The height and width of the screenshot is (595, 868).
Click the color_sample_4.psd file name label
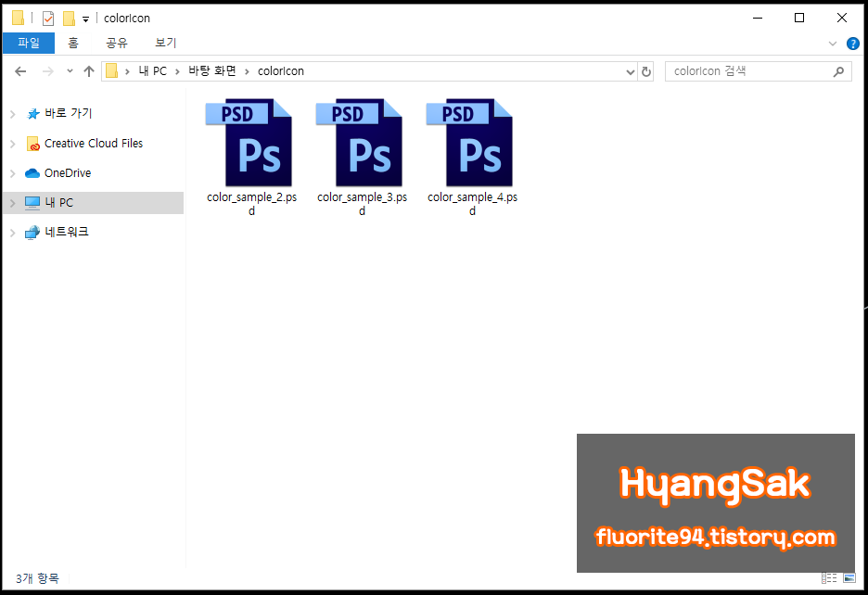pos(472,204)
